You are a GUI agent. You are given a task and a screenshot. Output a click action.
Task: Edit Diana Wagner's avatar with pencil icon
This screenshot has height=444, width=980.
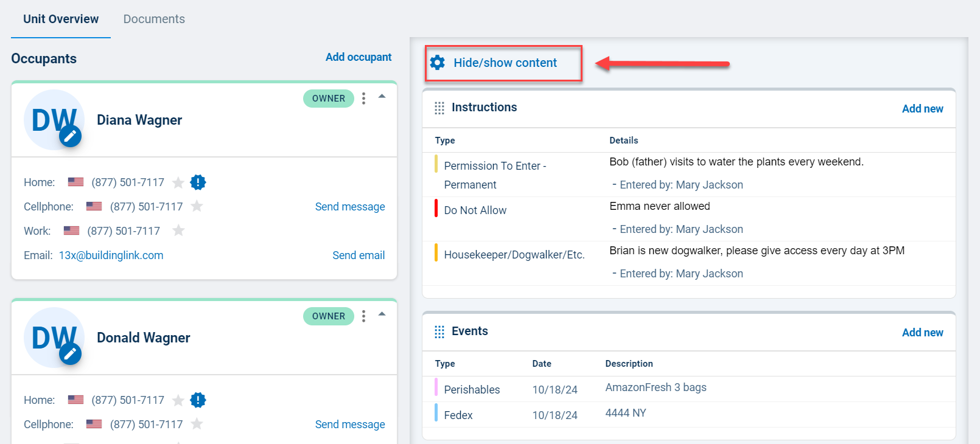[71, 137]
